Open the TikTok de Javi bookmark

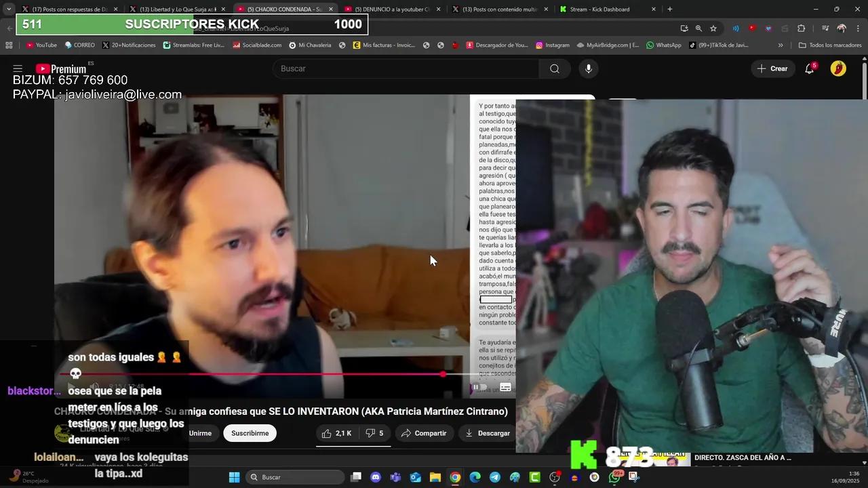[719, 45]
